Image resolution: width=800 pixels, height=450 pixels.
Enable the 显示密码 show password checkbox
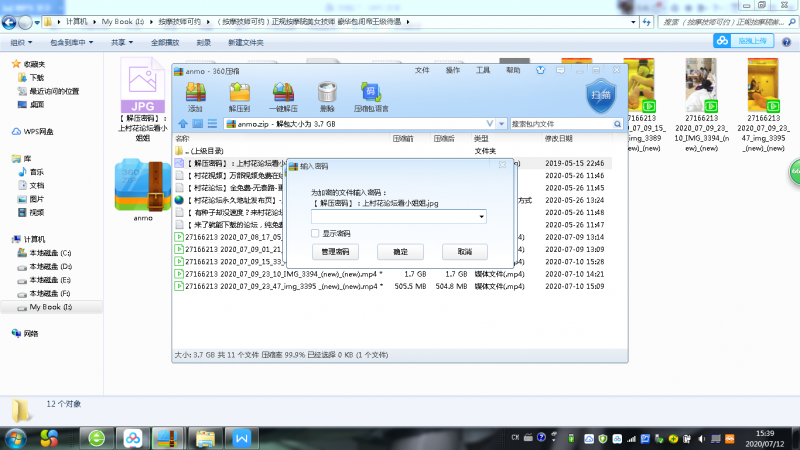(316, 233)
